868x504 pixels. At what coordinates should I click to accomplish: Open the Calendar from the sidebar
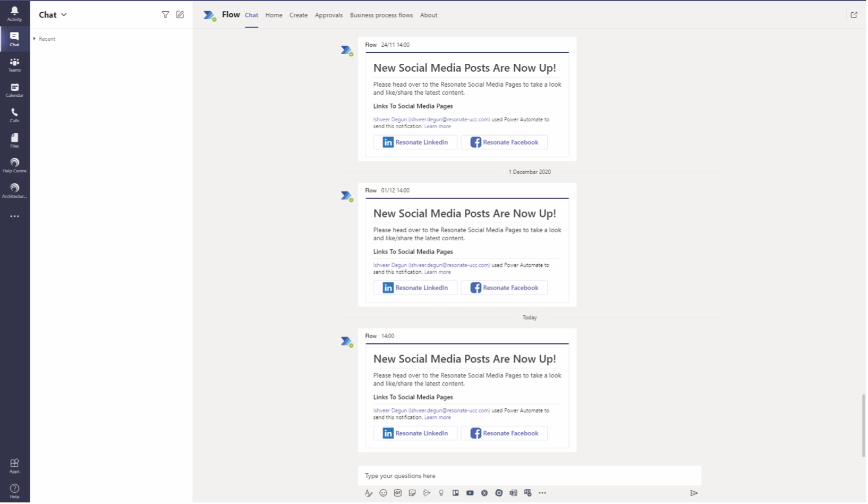point(14,90)
